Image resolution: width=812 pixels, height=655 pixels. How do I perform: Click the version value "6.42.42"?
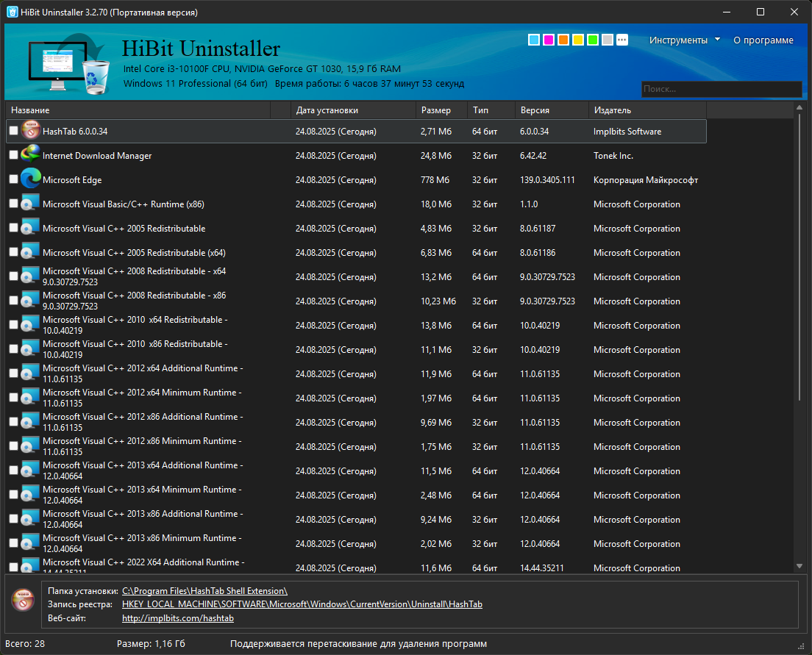(533, 156)
